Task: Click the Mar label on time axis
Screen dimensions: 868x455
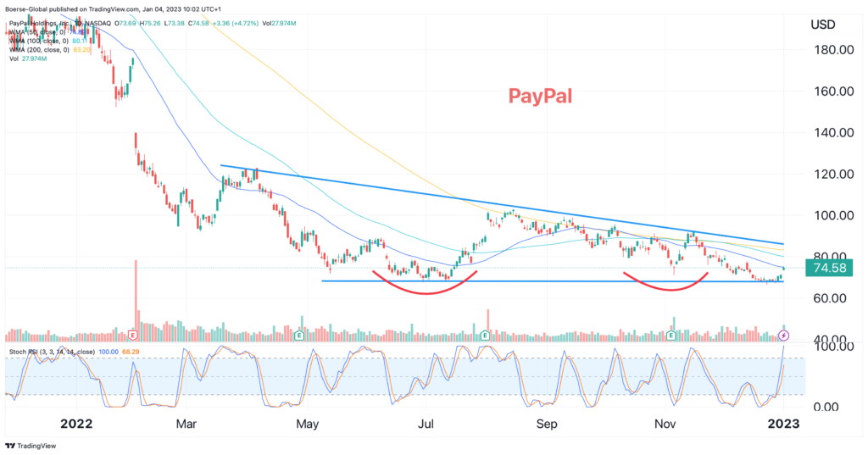Action: point(186,424)
